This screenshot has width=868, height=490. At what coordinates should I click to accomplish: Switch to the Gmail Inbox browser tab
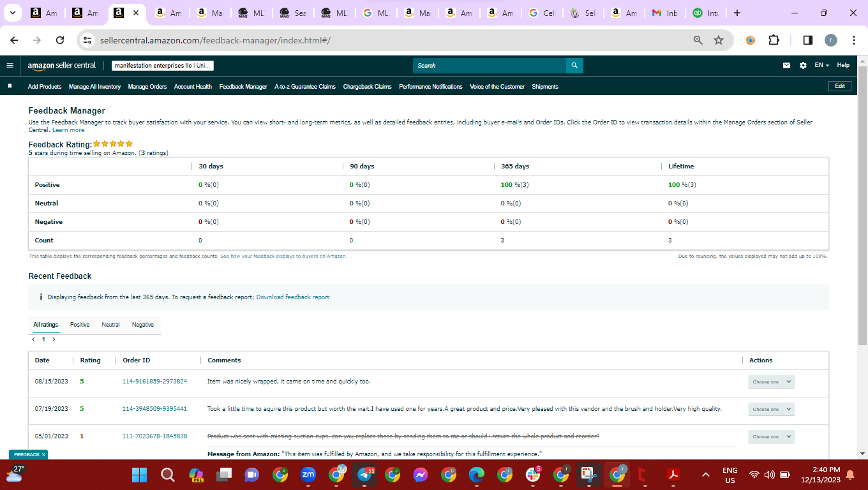click(x=664, y=13)
